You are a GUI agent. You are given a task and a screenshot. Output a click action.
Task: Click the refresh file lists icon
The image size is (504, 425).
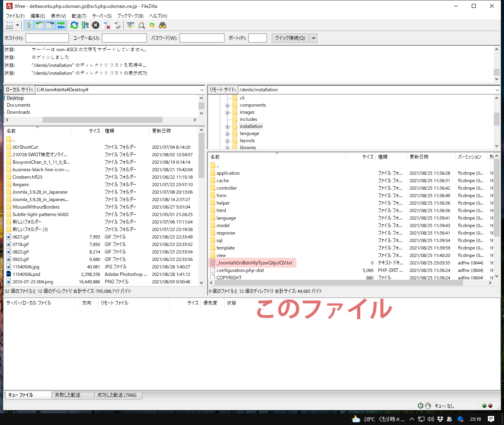74,25
